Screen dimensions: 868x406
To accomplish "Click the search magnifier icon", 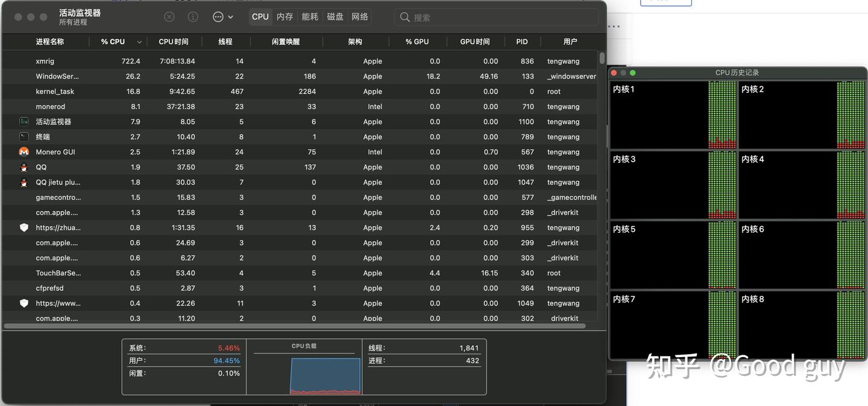I will [405, 17].
